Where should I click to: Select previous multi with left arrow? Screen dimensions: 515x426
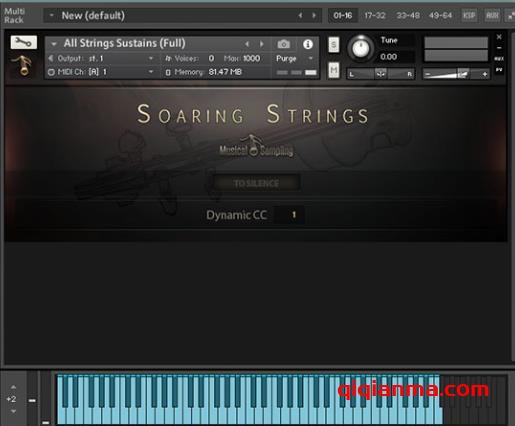[x=300, y=15]
